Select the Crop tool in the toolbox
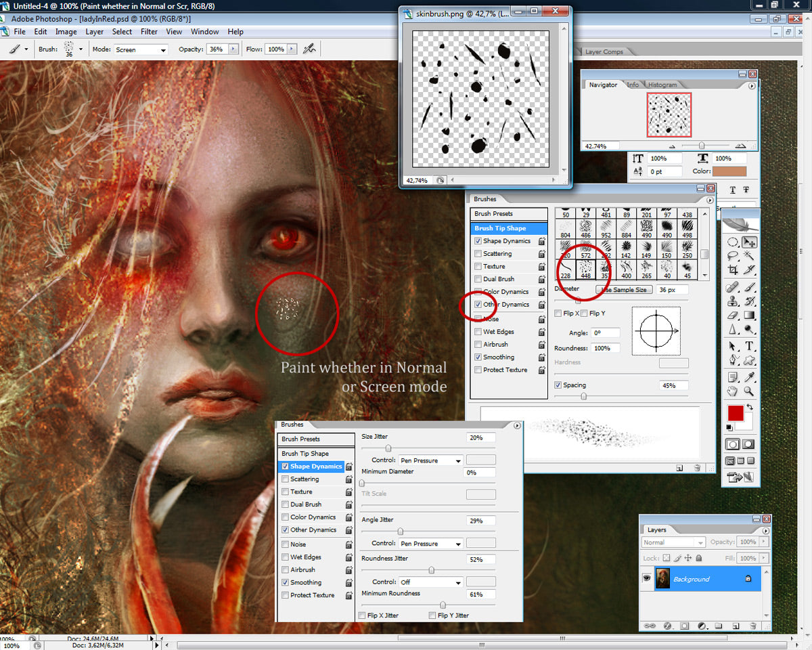The width and height of the screenshot is (812, 650). click(x=732, y=269)
